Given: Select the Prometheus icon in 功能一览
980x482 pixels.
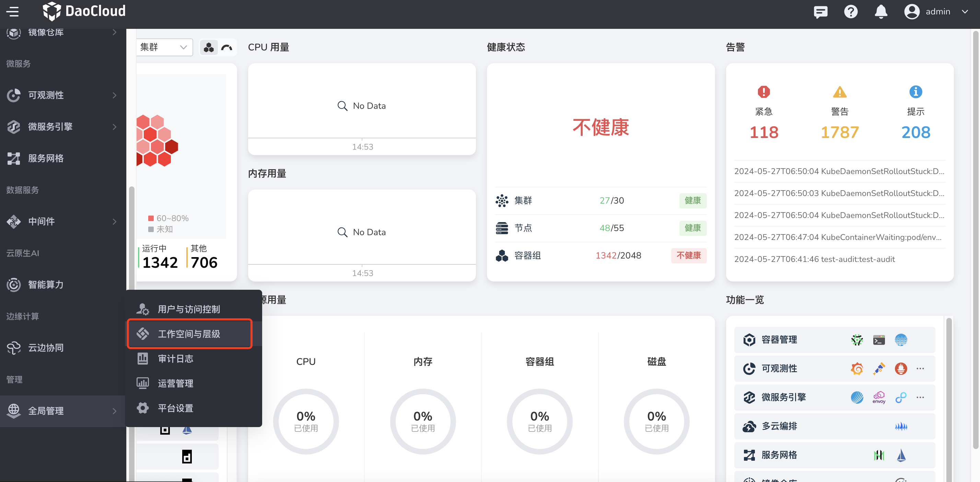Looking at the screenshot, I should tap(901, 369).
